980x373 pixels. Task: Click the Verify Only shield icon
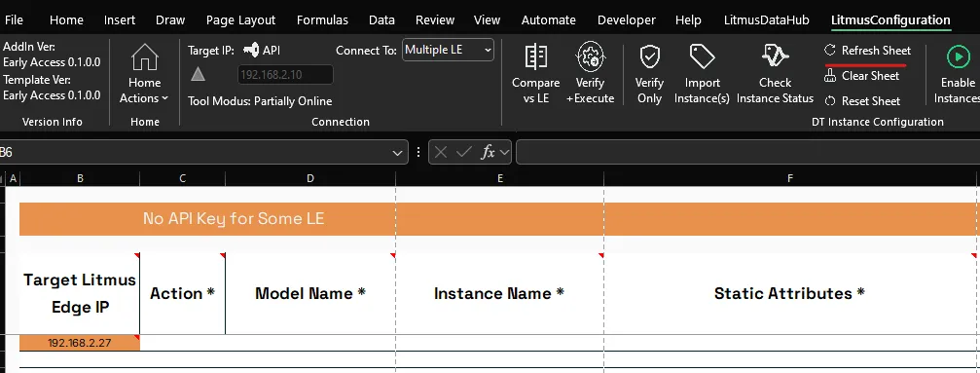click(649, 56)
